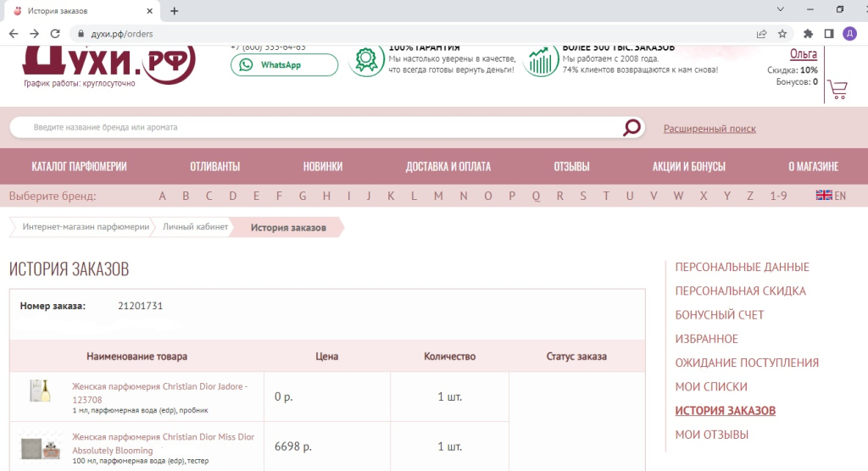
Task: Toggle browser side panel icon
Action: click(x=829, y=34)
